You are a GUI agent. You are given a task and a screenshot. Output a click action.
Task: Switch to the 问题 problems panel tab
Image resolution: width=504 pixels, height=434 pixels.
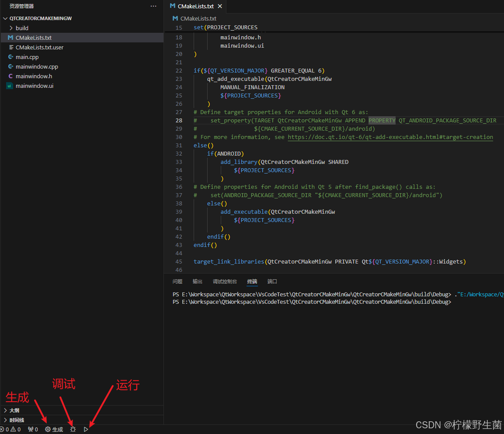(x=177, y=281)
